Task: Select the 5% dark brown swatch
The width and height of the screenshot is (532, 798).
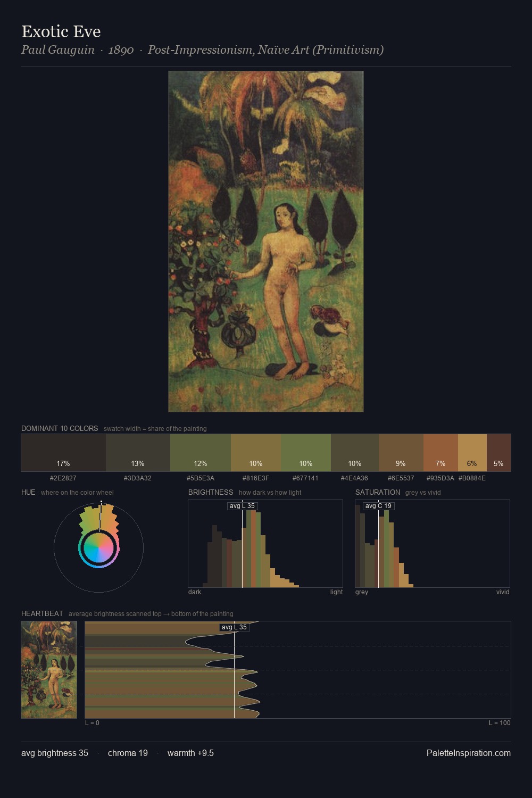Action: point(498,453)
